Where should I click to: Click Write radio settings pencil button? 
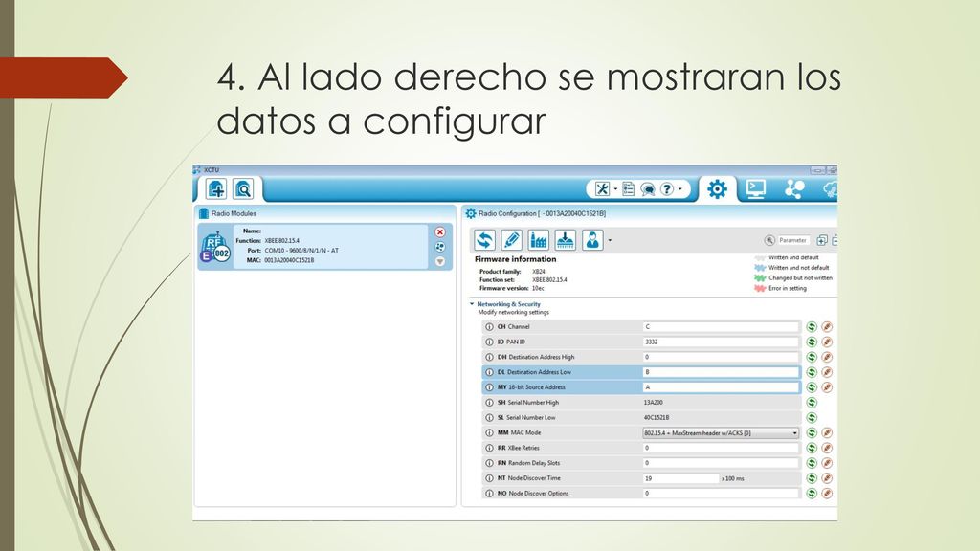[511, 240]
